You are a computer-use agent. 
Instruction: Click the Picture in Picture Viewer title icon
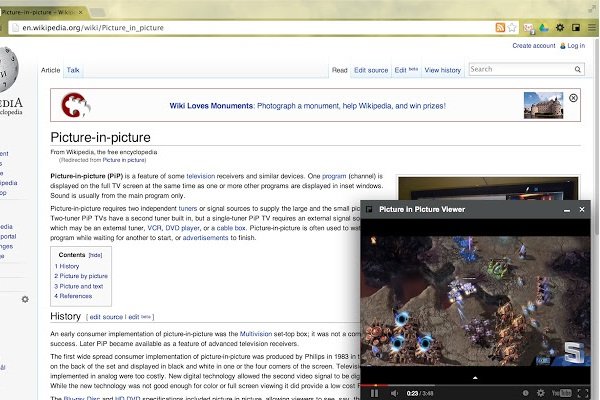(x=369, y=209)
